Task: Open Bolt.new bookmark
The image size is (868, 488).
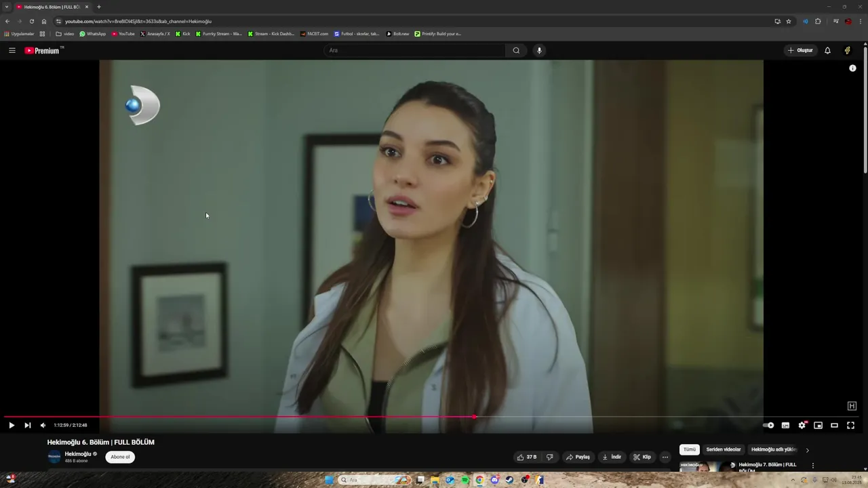Action: pos(398,33)
